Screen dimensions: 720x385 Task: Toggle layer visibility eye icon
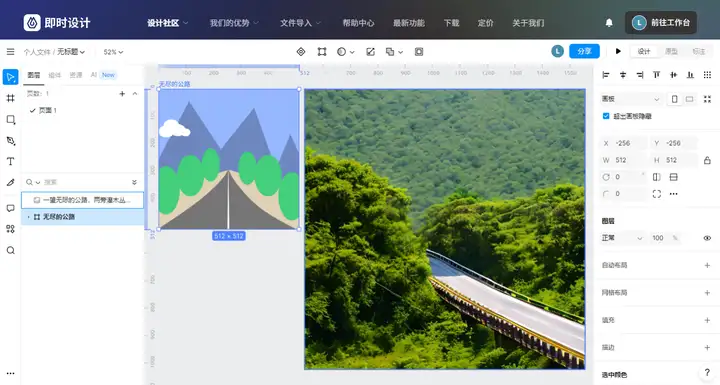click(707, 238)
